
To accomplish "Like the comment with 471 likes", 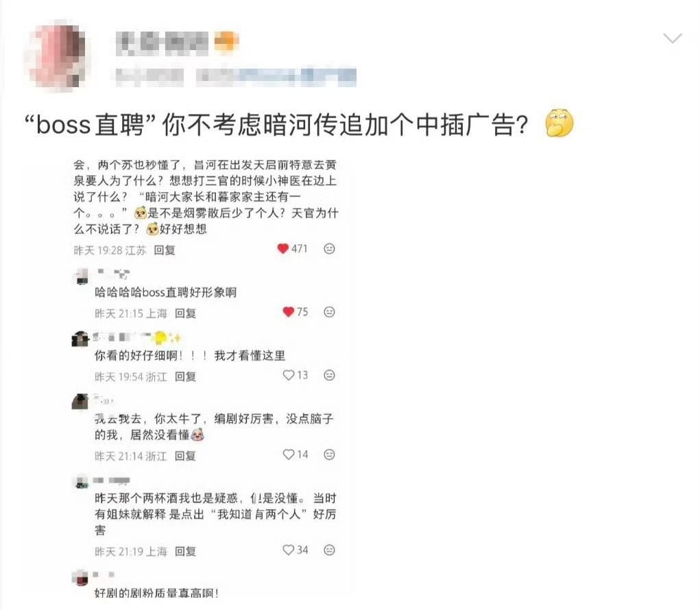I will point(283,248).
